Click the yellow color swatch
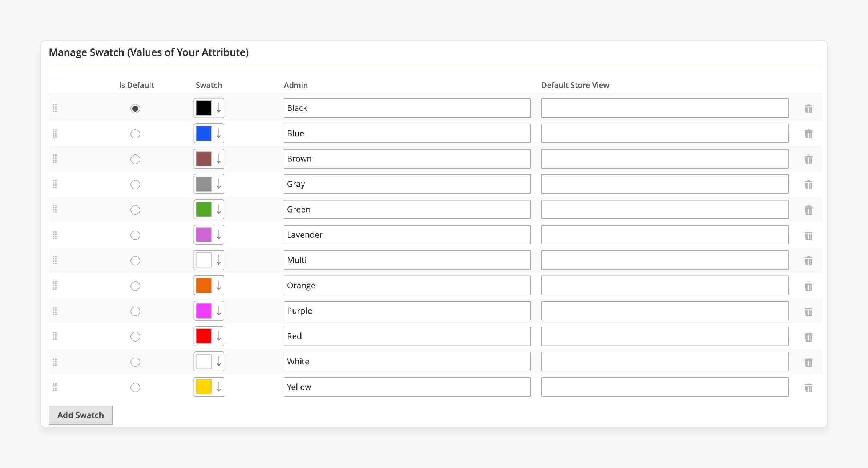868x468 pixels. click(204, 387)
